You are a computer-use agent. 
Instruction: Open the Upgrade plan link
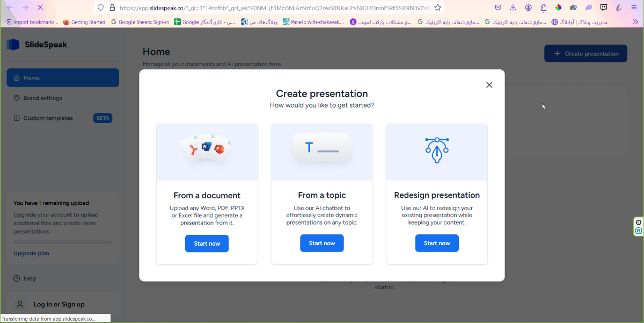coord(31,253)
